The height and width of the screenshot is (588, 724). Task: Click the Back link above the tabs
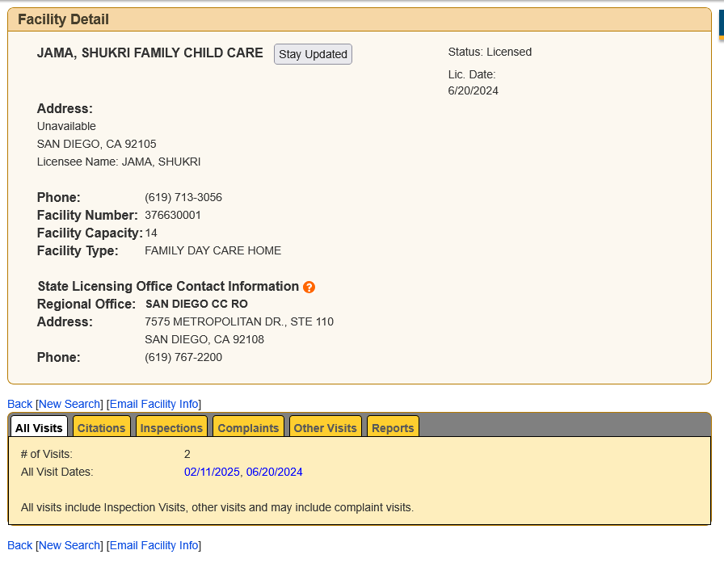20,404
